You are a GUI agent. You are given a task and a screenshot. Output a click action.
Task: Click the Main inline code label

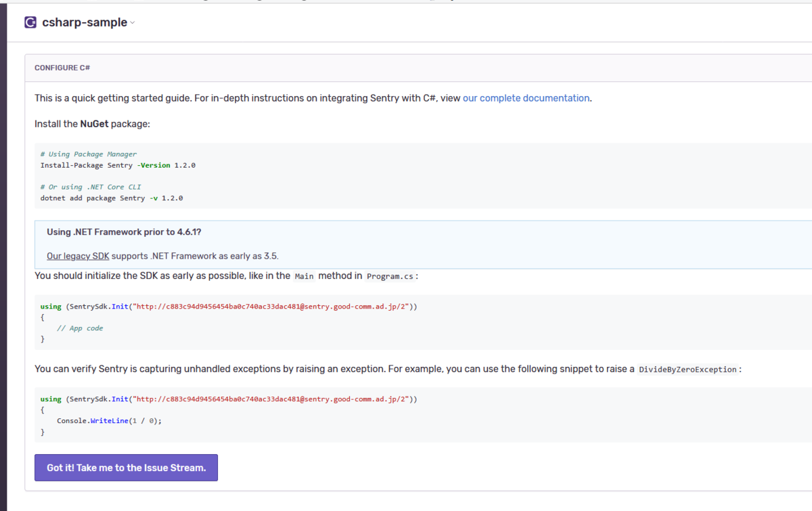304,276
